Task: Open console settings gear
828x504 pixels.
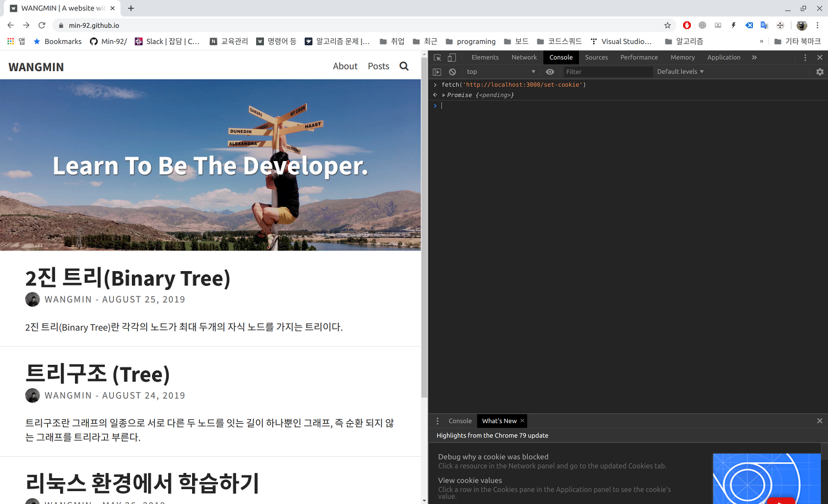Action: click(x=820, y=72)
